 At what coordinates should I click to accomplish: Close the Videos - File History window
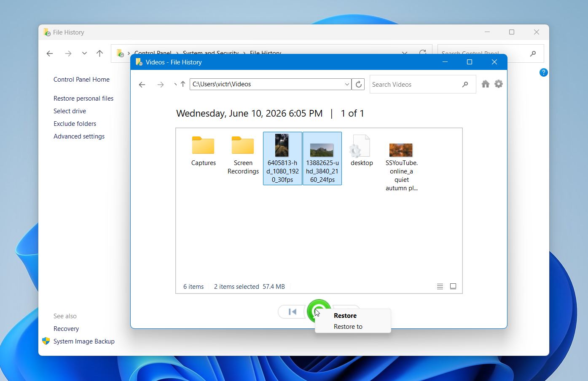[x=494, y=62]
